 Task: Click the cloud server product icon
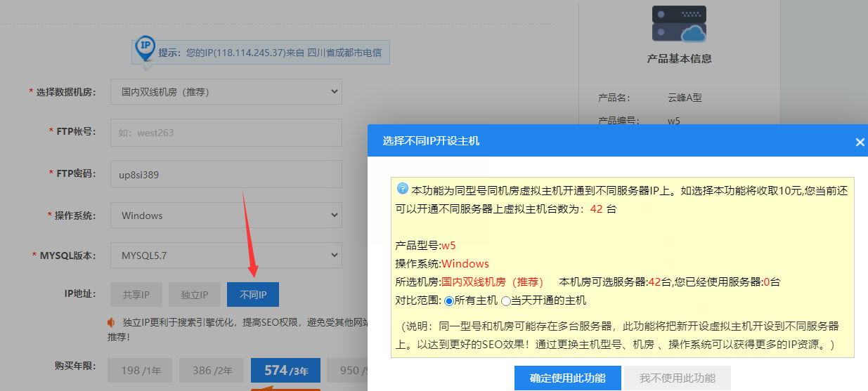pos(678,24)
